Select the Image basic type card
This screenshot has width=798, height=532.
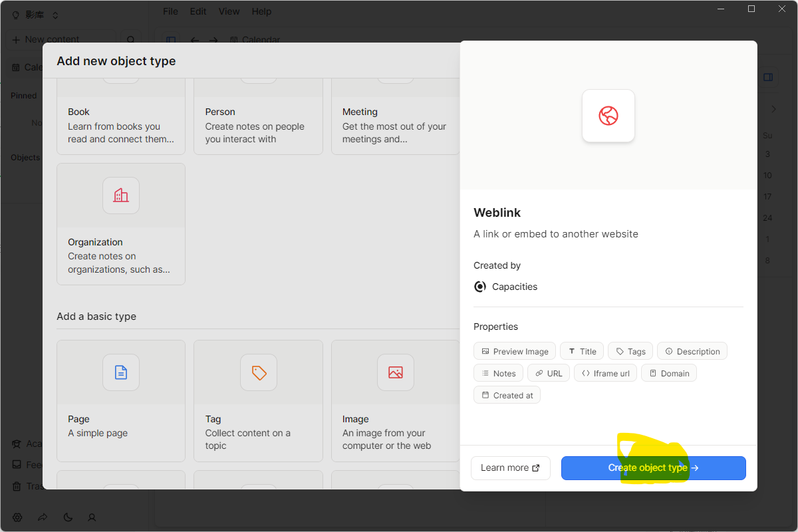(x=395, y=401)
